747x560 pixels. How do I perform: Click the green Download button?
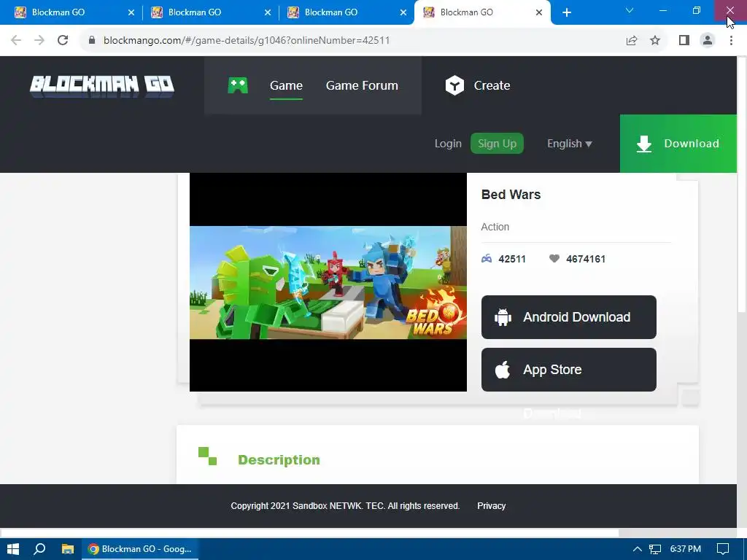678,144
